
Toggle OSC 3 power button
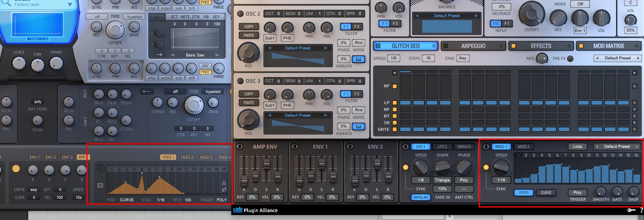240,81
